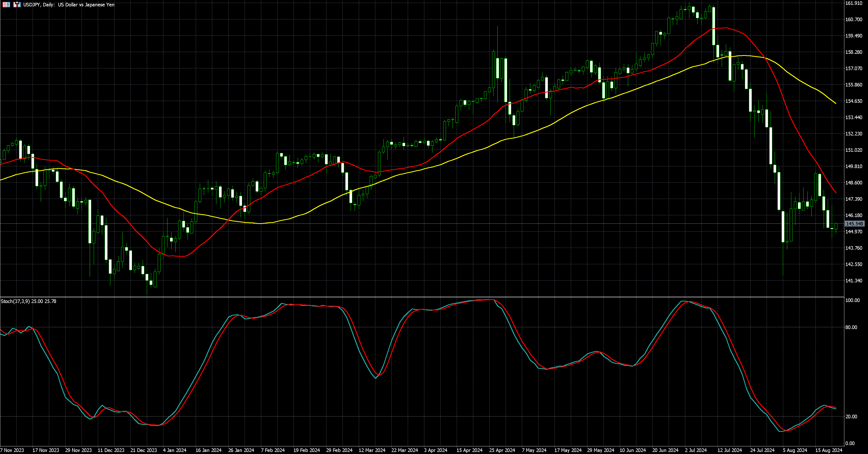Click the 15 Aug 2024 date label

(828, 450)
